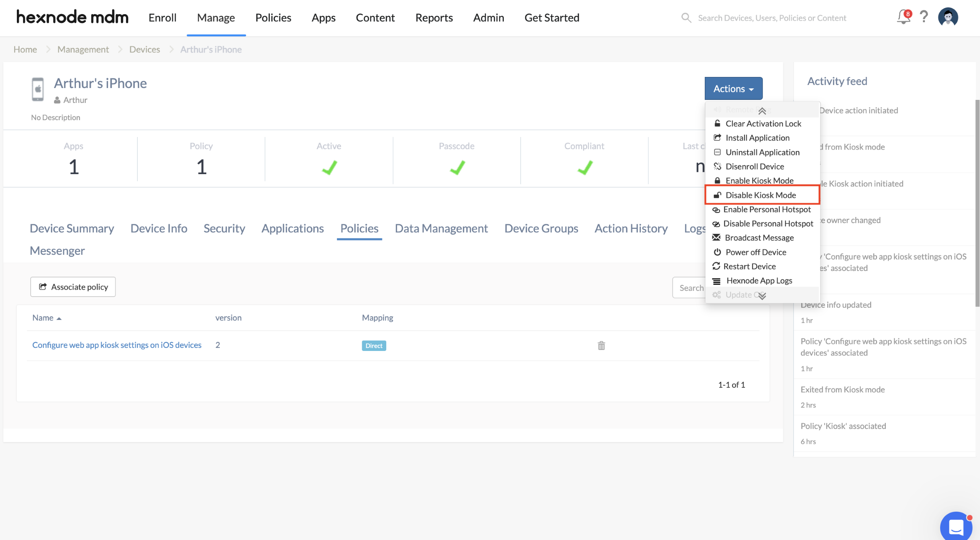Viewport: 980px width, 540px height.
Task: Go to Management breadcrumb
Action: click(x=83, y=49)
